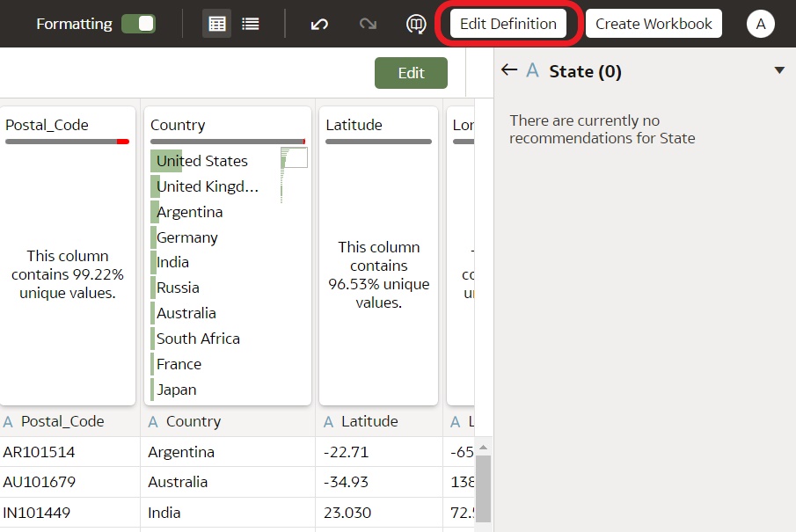This screenshot has height=532, width=796.
Task: Expand the State recommendations dropdown
Action: [779, 69]
